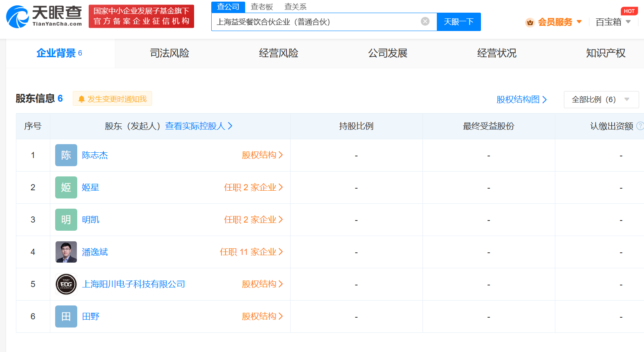This screenshot has width=644, height=352.
Task: Go to the 经营风险 tab
Action: 279,53
